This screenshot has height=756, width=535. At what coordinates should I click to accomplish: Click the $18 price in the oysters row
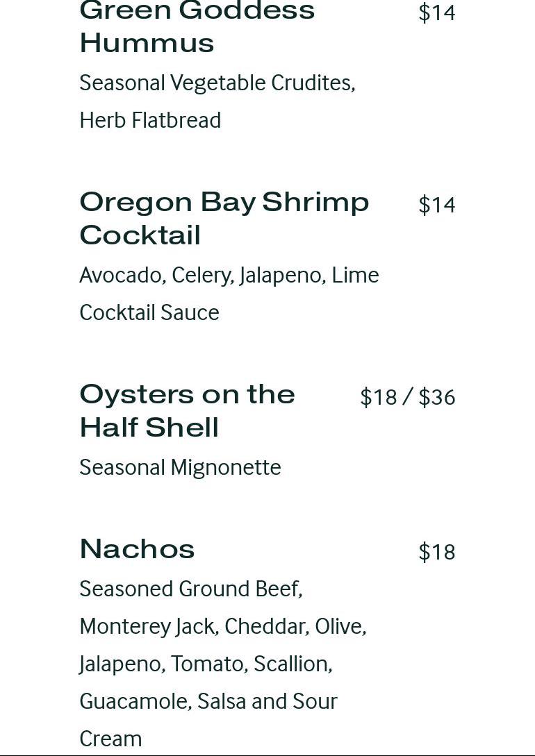378,397
